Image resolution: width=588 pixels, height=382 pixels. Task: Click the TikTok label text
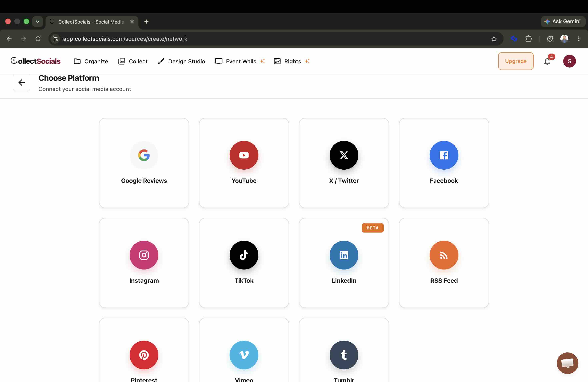(x=244, y=281)
